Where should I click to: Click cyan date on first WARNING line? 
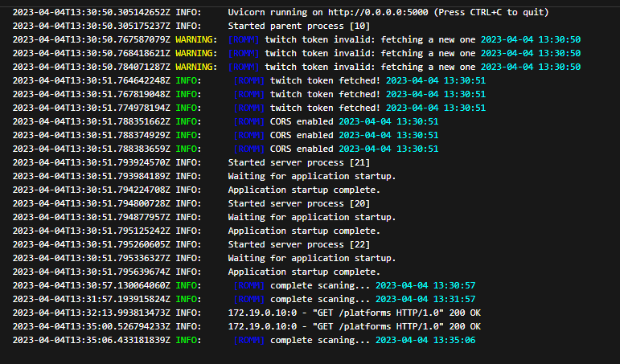click(531, 39)
